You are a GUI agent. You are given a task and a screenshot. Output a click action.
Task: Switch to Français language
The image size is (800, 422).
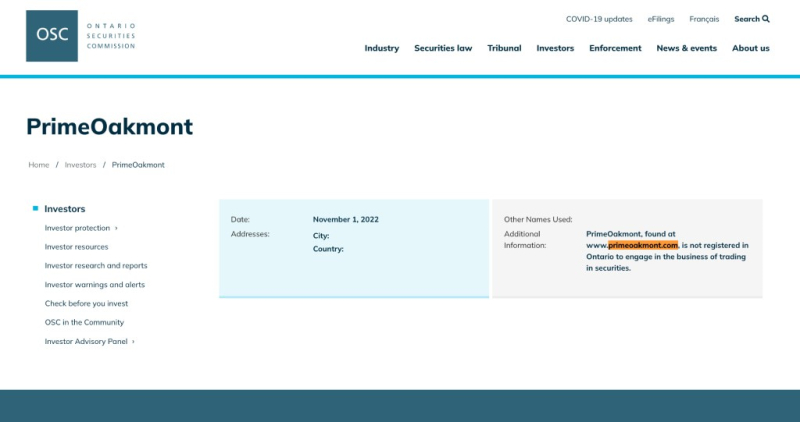(x=704, y=19)
